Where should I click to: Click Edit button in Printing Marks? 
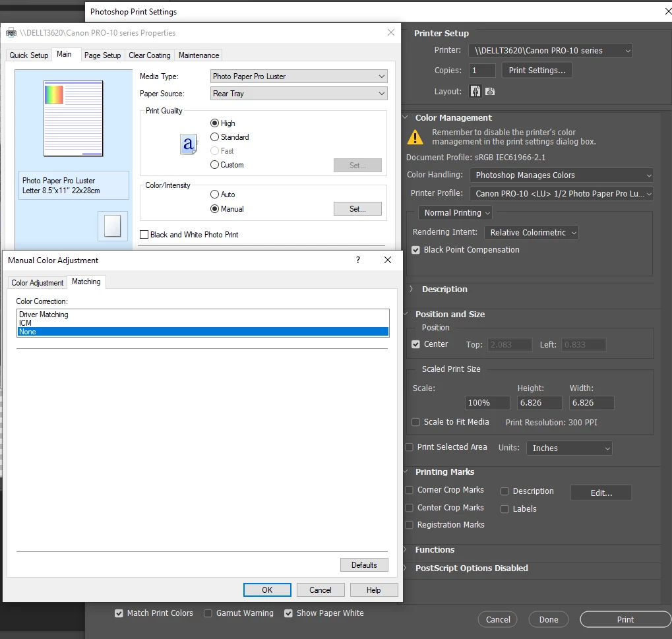pyautogui.click(x=601, y=493)
